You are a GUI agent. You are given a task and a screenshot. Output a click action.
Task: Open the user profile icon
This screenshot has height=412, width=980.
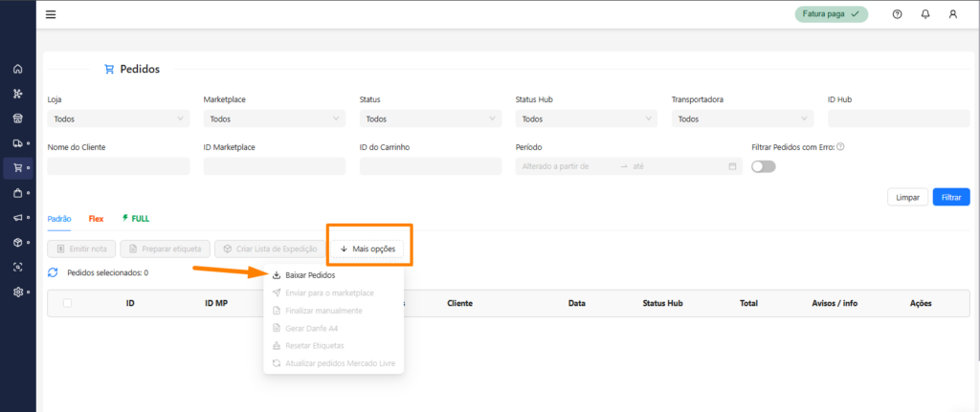pos(952,14)
